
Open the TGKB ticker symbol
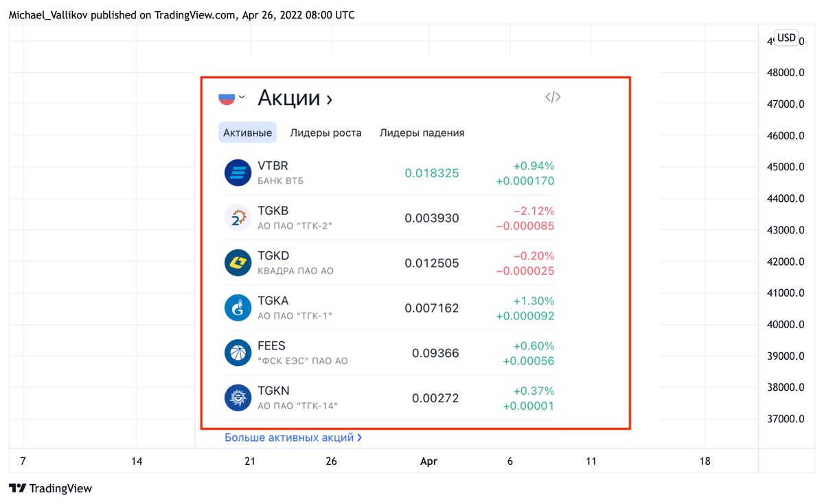pos(273,211)
